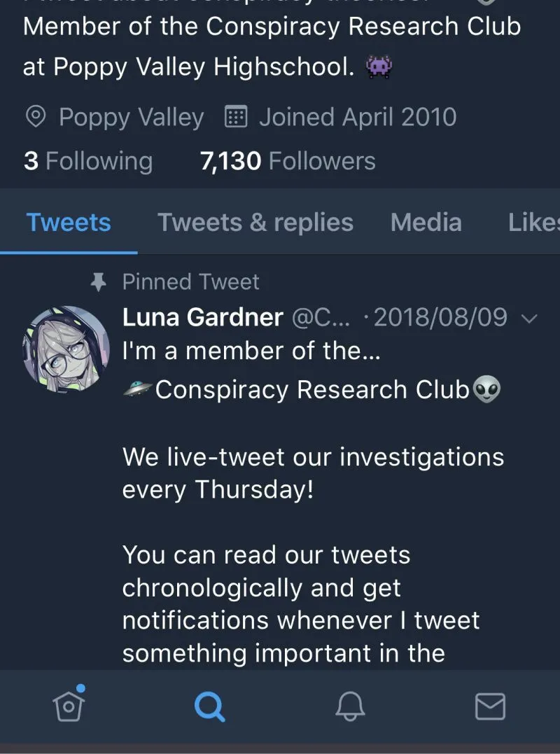
Task: Open the 7,130 Followers list
Action: 288,161
